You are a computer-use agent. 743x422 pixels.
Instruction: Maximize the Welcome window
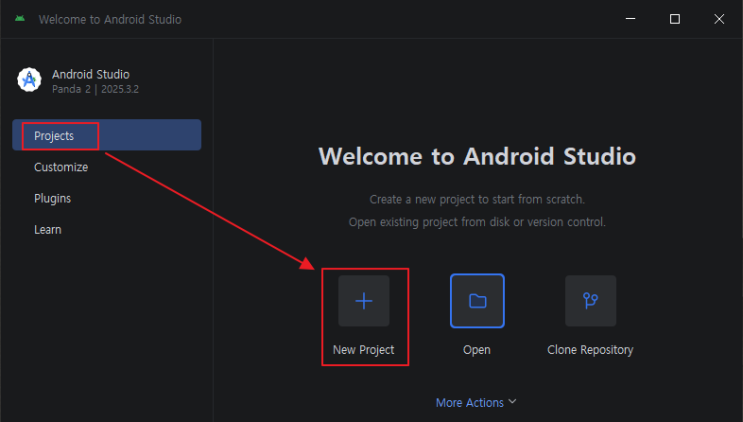675,19
